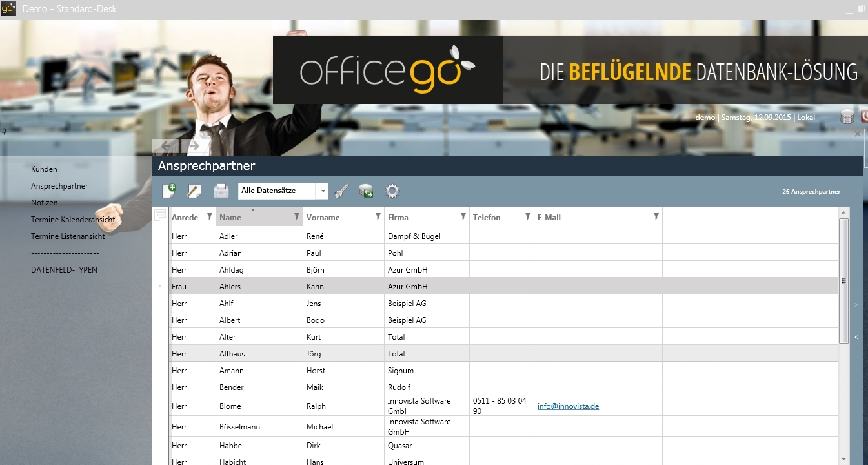The height and width of the screenshot is (465, 868).
Task: Navigate back with the left arrow
Action: [166, 146]
